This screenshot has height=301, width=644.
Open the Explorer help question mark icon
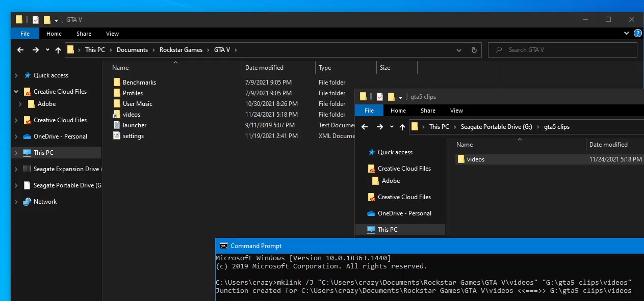click(637, 33)
